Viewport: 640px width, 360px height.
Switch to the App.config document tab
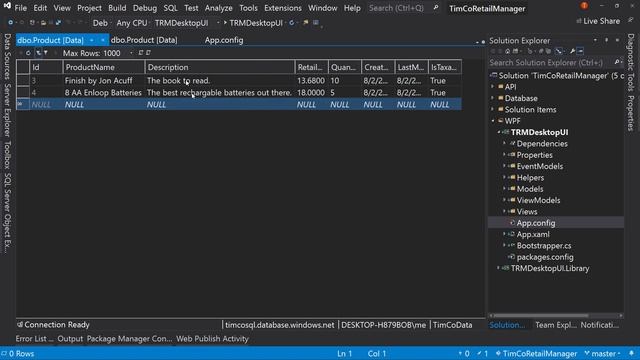pos(224,40)
